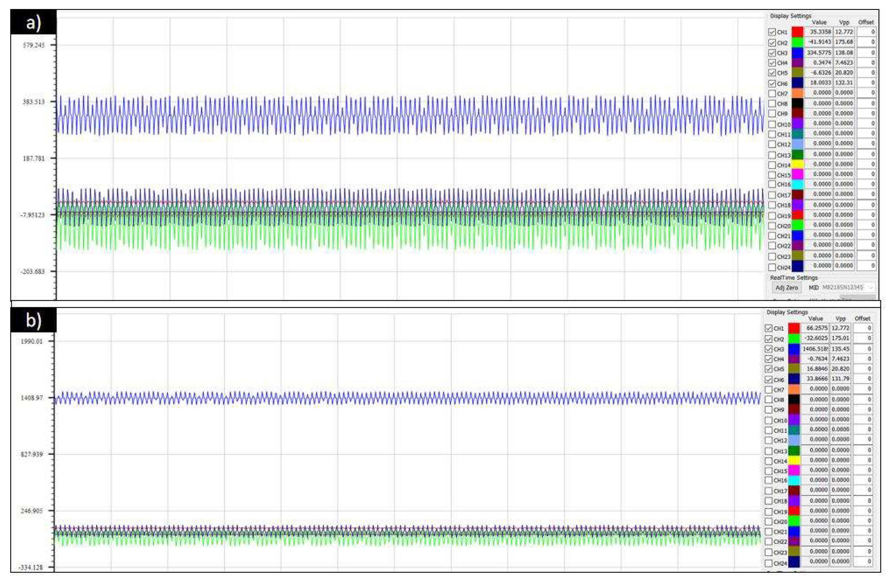Click CH3 blue color swatch, panel b
891x588 pixels.
coord(794,349)
